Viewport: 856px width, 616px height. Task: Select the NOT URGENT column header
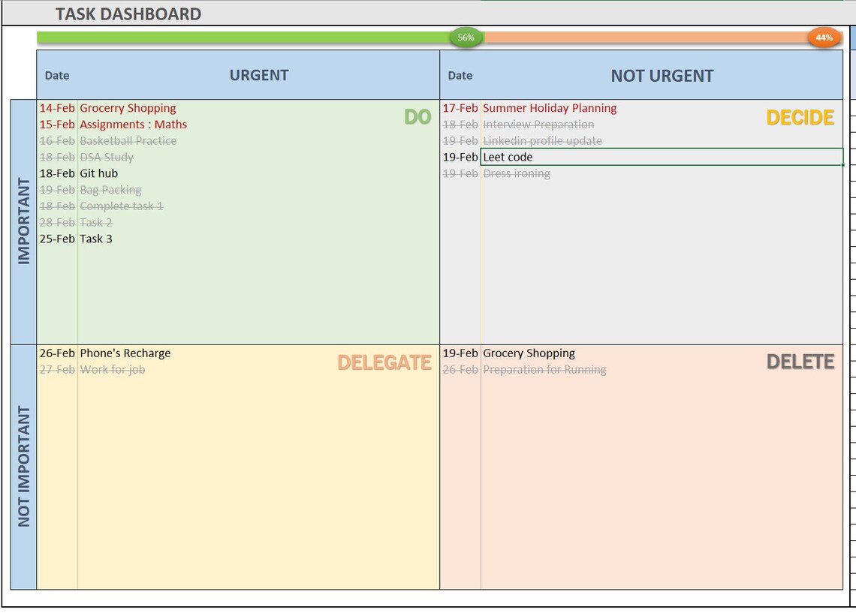click(x=661, y=75)
